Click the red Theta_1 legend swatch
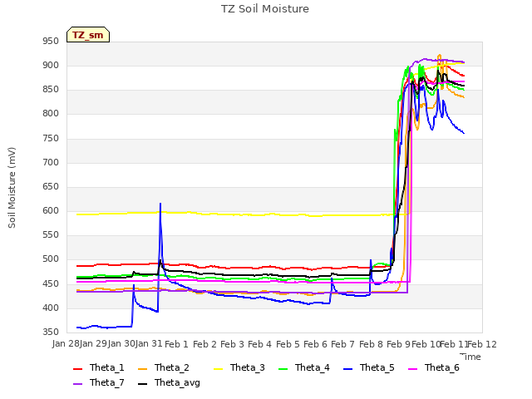The width and height of the screenshot is (532, 399). point(77,369)
